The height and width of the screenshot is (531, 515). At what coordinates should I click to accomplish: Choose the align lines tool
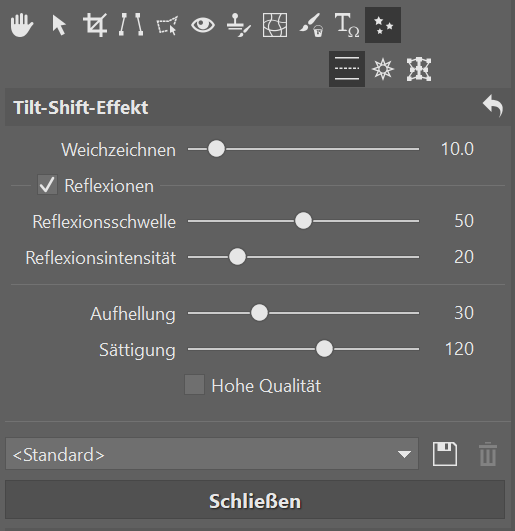[131, 25]
